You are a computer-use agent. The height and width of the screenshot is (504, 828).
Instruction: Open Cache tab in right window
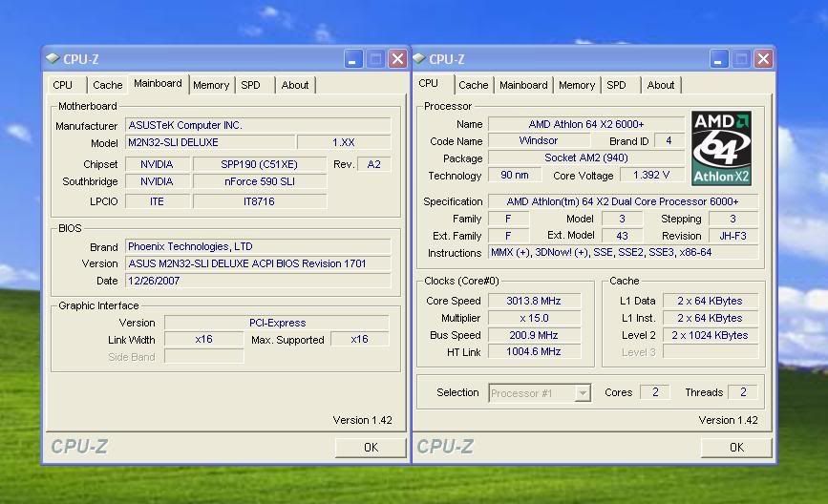pyautogui.click(x=474, y=85)
